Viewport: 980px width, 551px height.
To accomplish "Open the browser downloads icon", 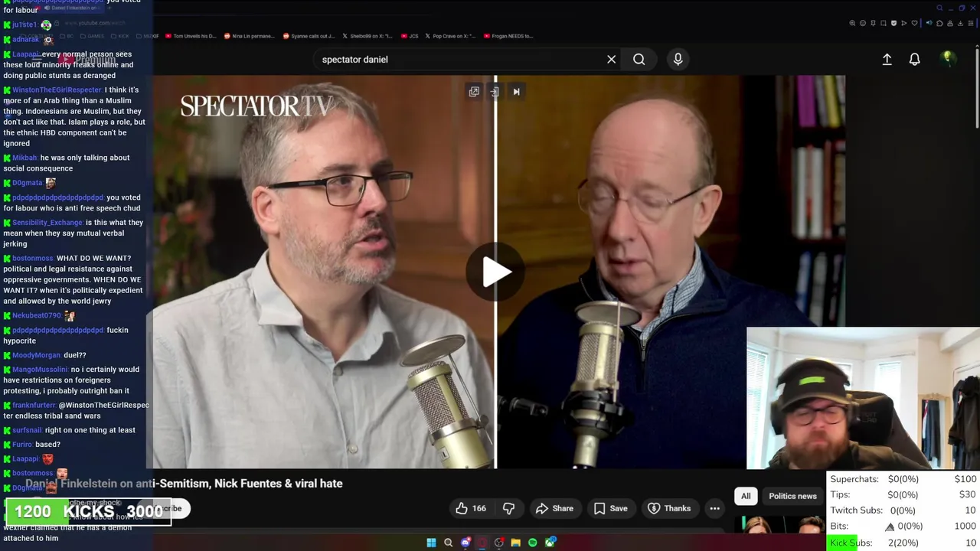I will (960, 23).
